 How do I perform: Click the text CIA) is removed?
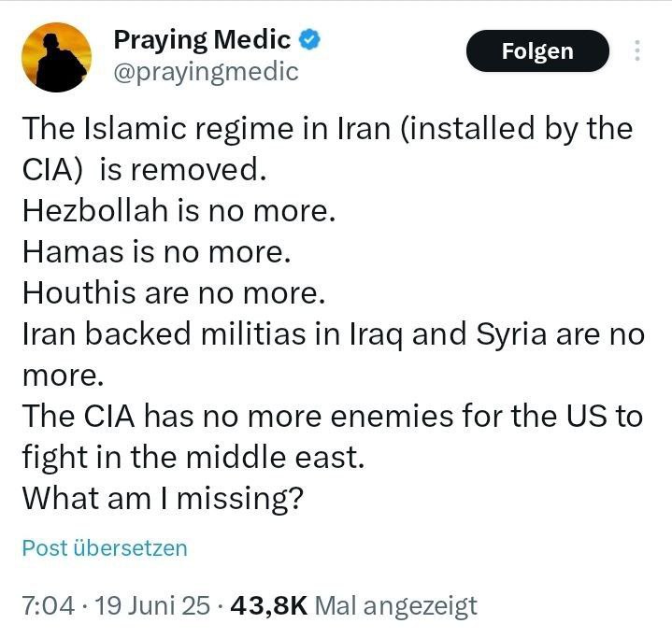pyautogui.click(x=145, y=170)
